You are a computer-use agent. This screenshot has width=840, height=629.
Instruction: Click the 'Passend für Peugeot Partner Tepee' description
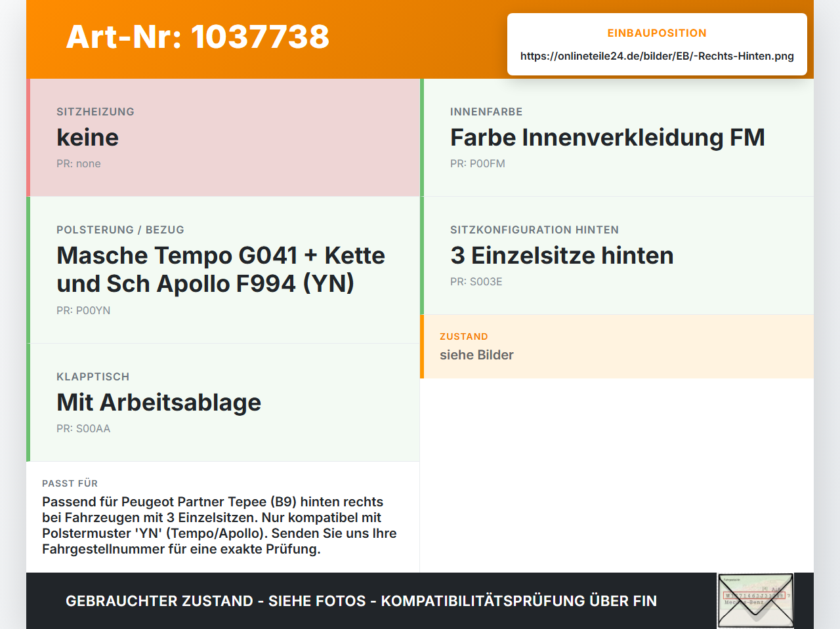(219, 525)
